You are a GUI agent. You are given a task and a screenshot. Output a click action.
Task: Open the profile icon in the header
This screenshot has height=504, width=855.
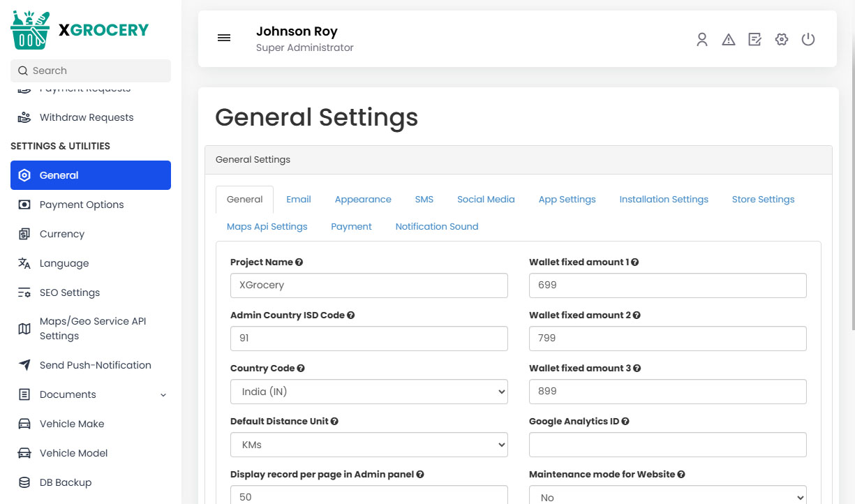pos(701,40)
